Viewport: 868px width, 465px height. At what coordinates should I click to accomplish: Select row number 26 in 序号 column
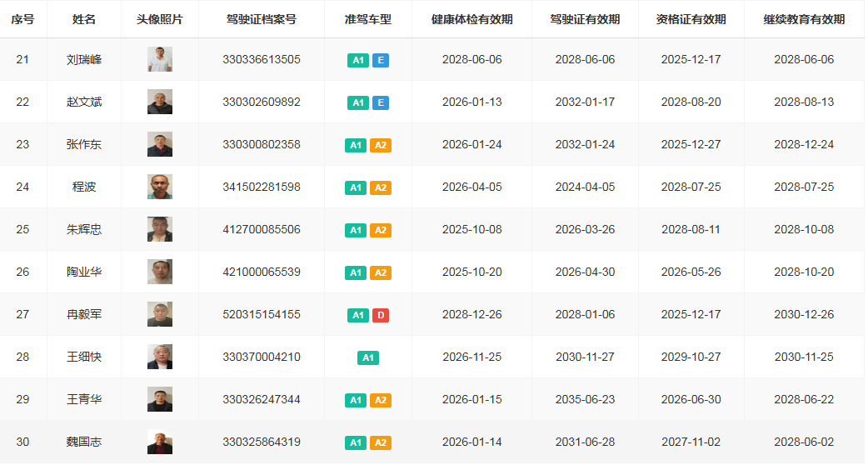22,272
